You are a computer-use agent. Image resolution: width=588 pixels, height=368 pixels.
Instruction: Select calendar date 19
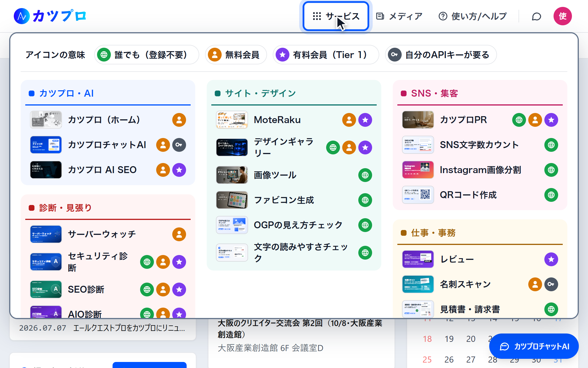(449, 339)
